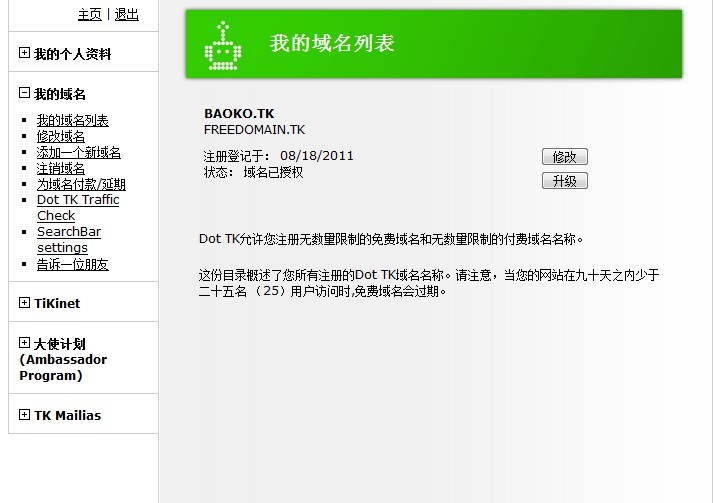Select 添加一个新域名 link

coord(79,152)
